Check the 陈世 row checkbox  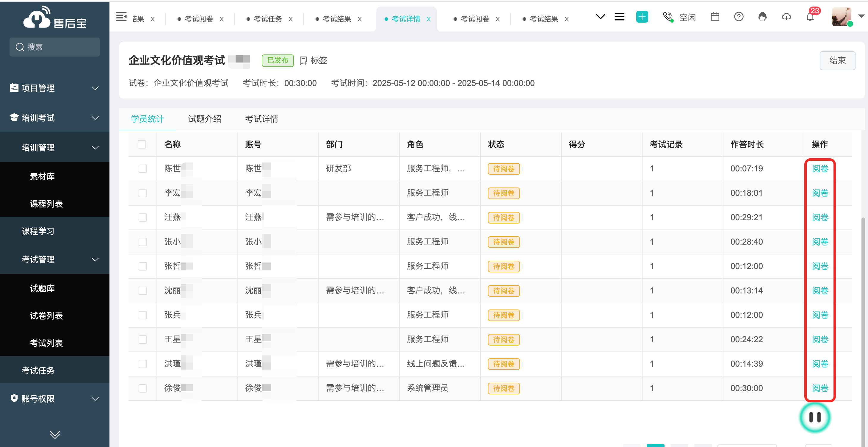point(142,168)
